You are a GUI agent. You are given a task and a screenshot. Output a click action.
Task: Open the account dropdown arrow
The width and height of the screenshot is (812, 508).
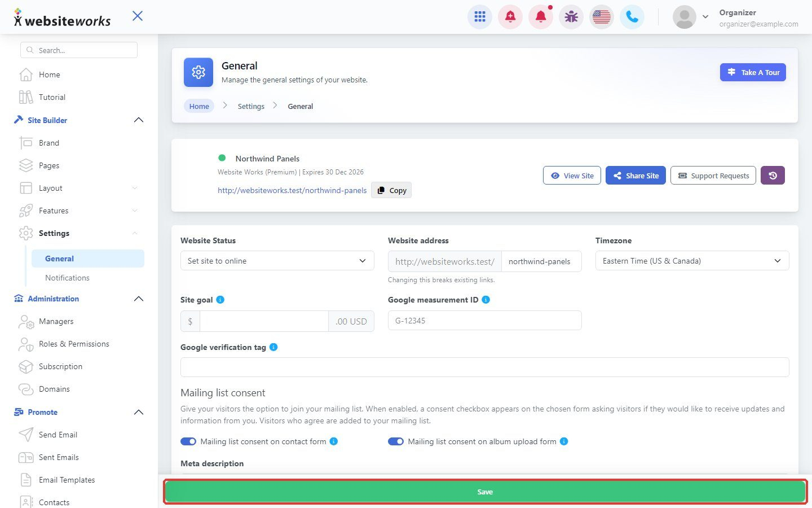[705, 17]
